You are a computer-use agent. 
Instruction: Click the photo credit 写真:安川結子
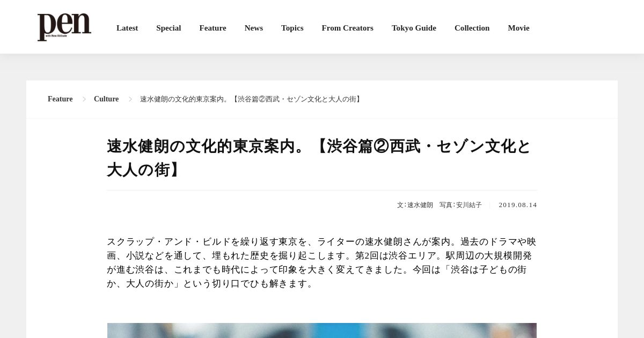click(460, 205)
